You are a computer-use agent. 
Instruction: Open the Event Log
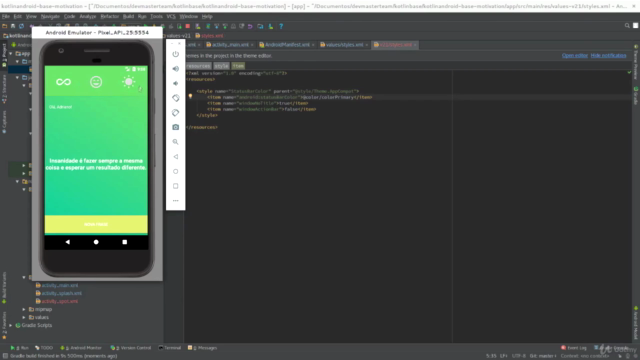coord(574,348)
